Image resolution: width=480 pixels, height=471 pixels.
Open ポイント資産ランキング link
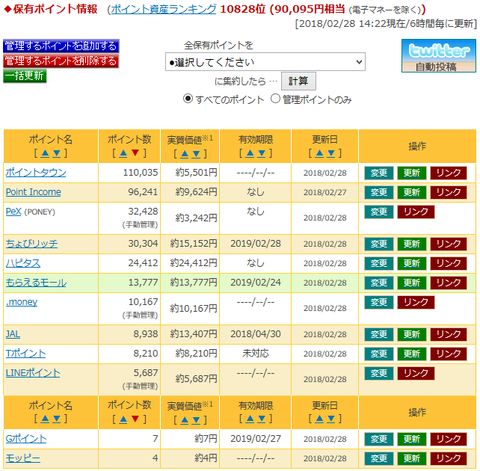tap(164, 9)
